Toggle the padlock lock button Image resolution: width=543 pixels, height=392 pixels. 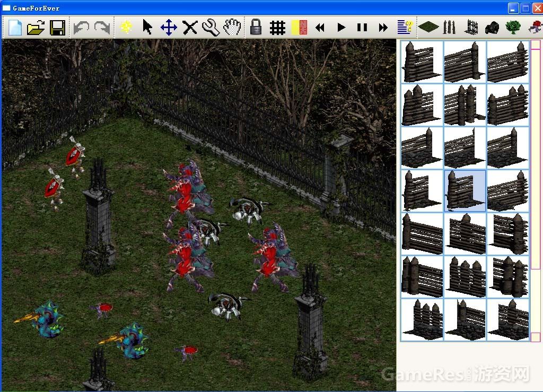click(256, 27)
